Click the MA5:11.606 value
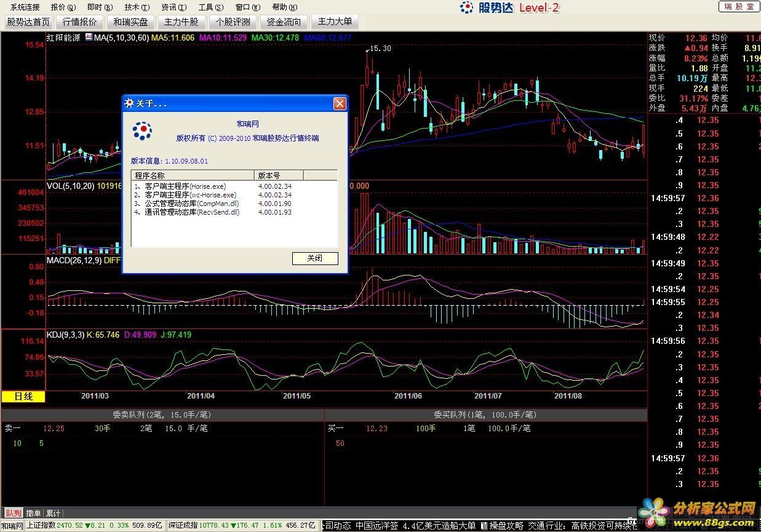The width and height of the screenshot is (761, 532). point(173,38)
